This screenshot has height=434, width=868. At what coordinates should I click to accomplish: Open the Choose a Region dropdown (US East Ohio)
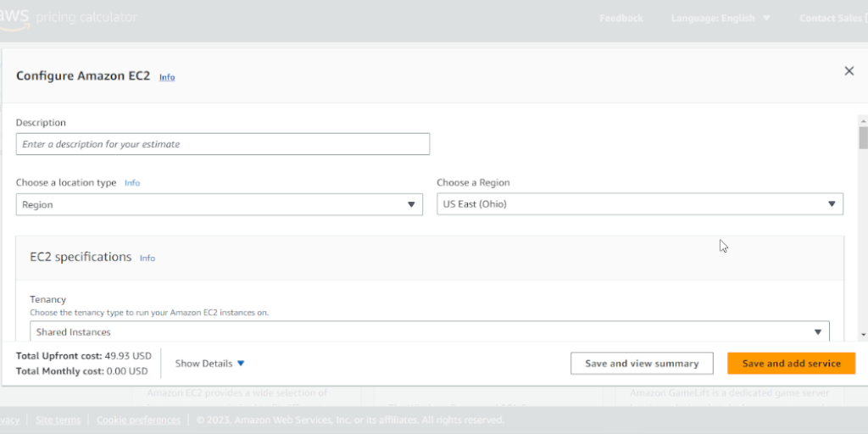coord(640,203)
